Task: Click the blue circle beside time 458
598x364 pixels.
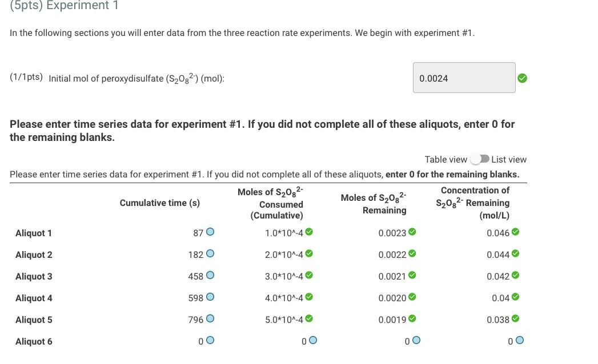Action: click(x=210, y=274)
